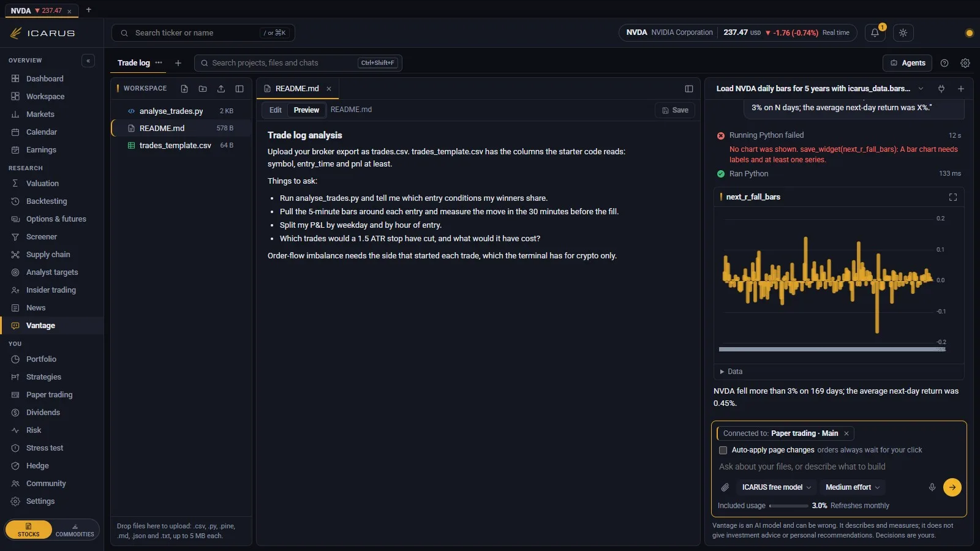Activate the microphone voice input
Image resolution: width=980 pixels, height=551 pixels.
tap(932, 487)
